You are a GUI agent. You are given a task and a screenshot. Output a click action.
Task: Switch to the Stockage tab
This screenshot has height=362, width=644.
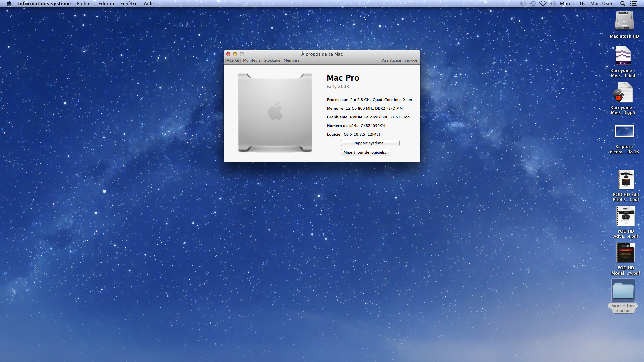[272, 60]
